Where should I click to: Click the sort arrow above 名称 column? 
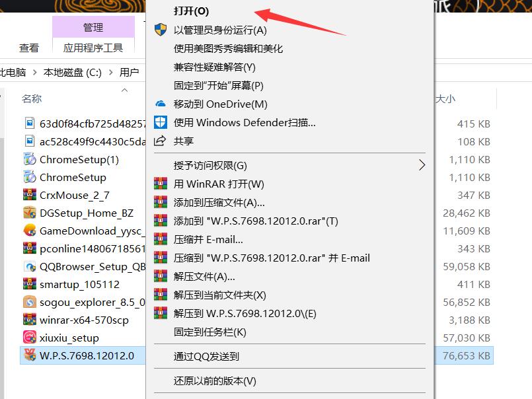point(124,90)
